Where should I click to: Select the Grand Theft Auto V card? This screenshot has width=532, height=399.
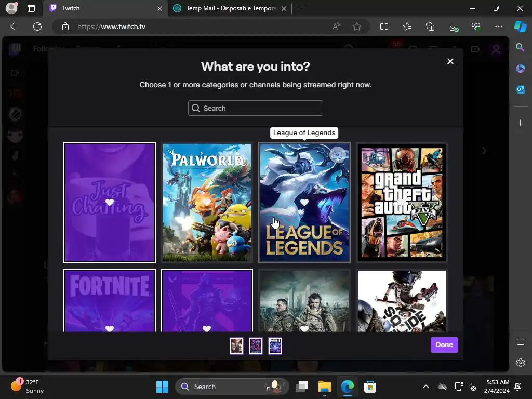click(402, 203)
